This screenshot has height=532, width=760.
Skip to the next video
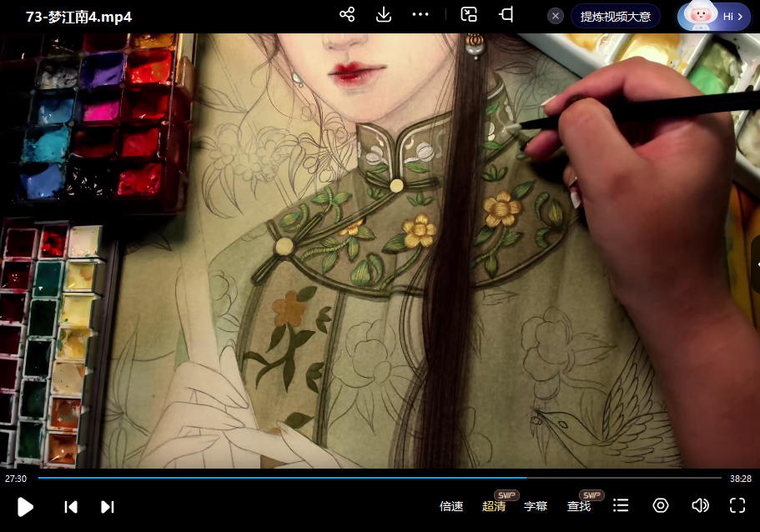107,506
